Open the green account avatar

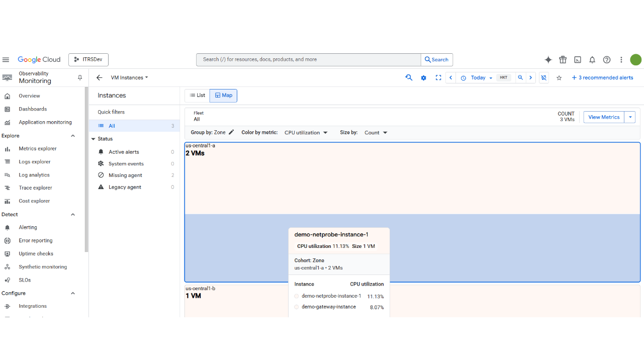[x=636, y=60]
